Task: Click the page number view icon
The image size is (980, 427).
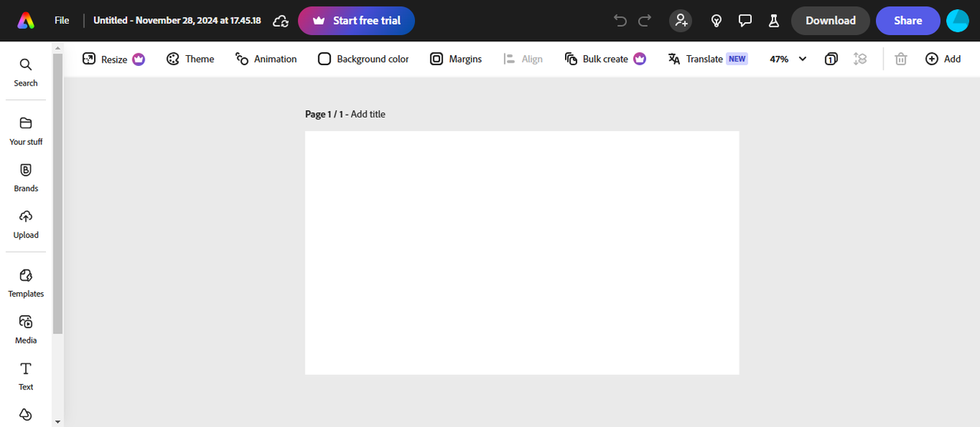Action: (x=831, y=59)
